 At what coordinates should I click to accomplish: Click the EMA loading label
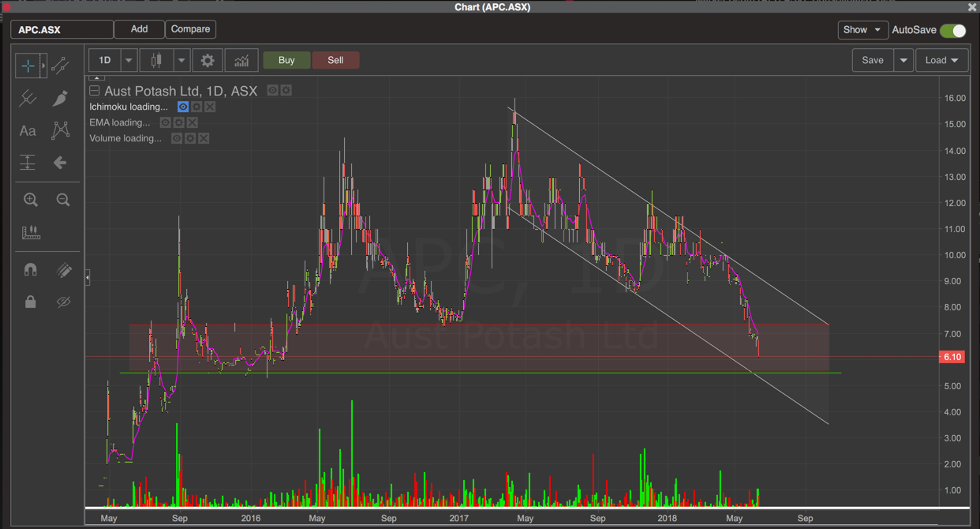tap(120, 122)
